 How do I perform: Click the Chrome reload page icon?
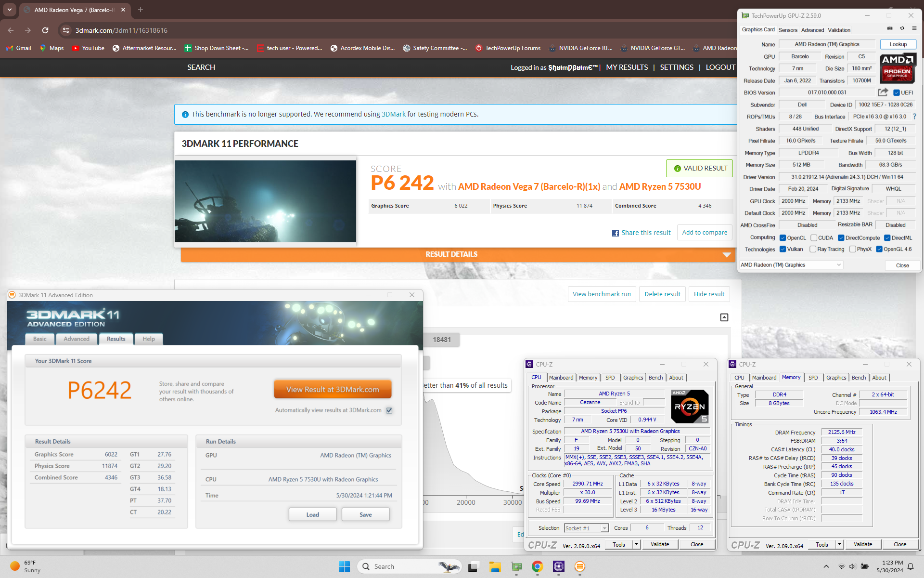pyautogui.click(x=45, y=30)
